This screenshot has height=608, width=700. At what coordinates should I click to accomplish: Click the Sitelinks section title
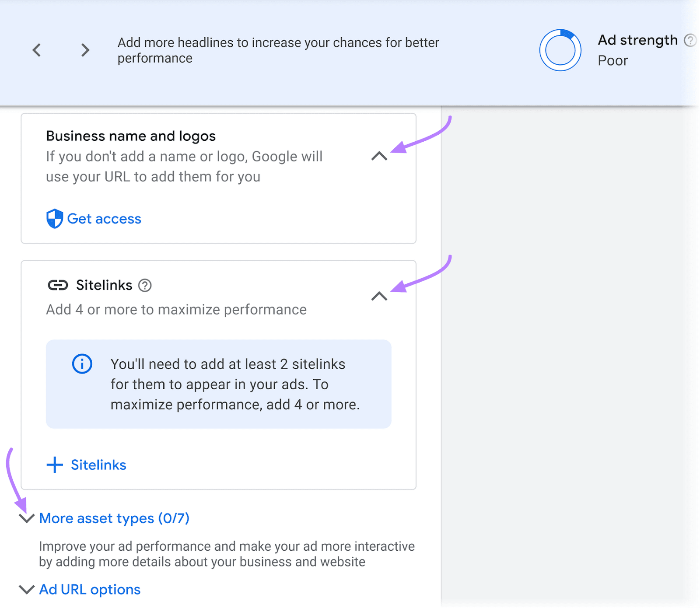(x=104, y=285)
